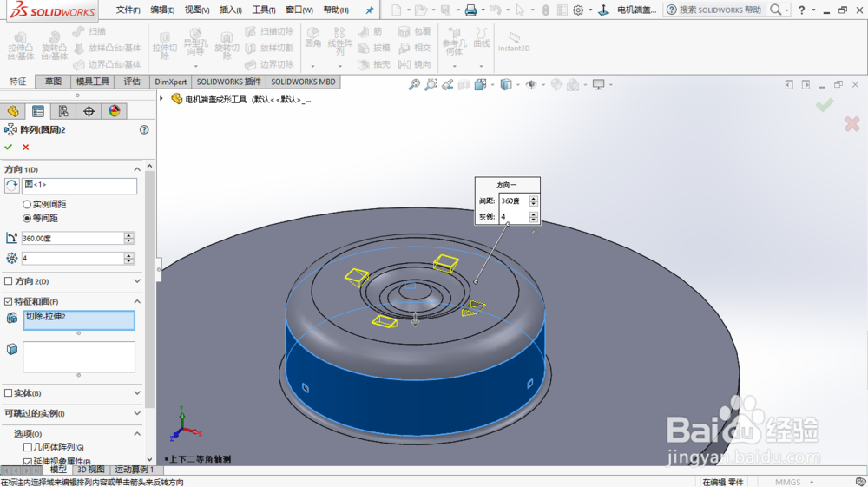The image size is (868, 487).
Task: Open the PropertyManager tab icon
Action: click(x=37, y=111)
